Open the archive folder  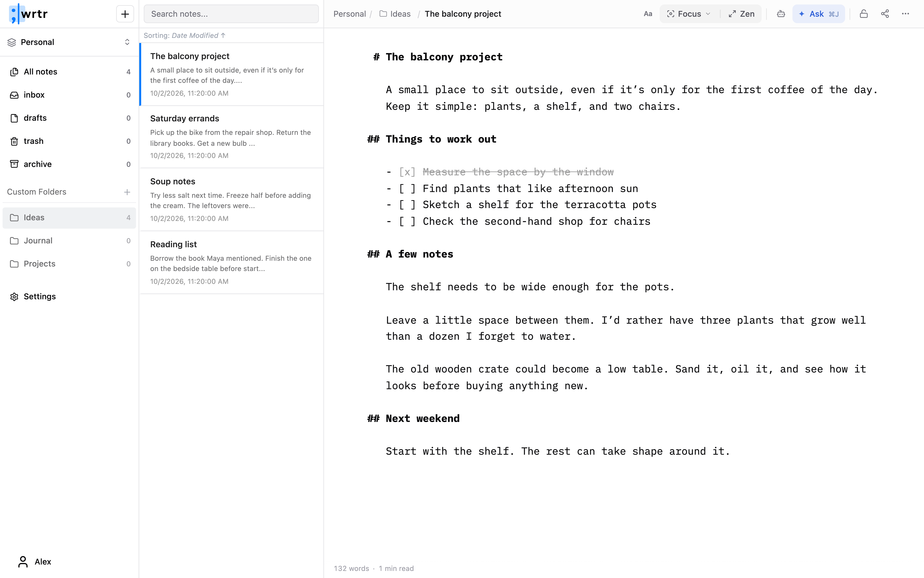click(69, 164)
